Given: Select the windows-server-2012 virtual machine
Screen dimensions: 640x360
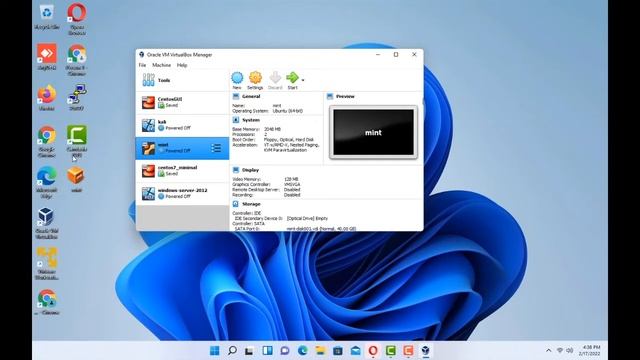Looking at the screenshot, I should [x=182, y=193].
